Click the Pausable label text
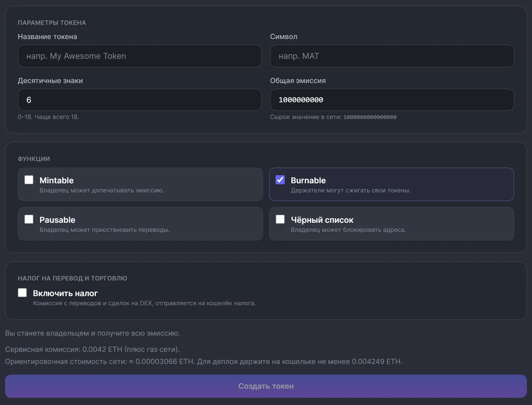Viewport: 532px width, 405px height. pos(57,220)
